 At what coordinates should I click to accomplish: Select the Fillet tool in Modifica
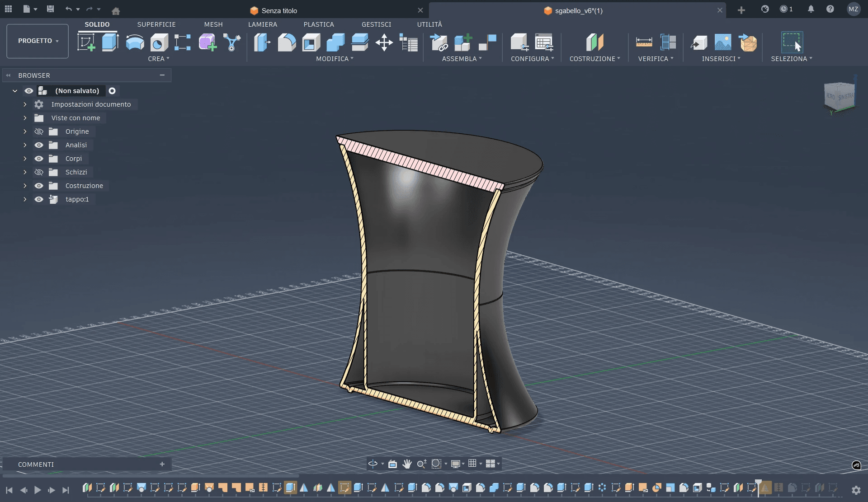[x=287, y=42]
